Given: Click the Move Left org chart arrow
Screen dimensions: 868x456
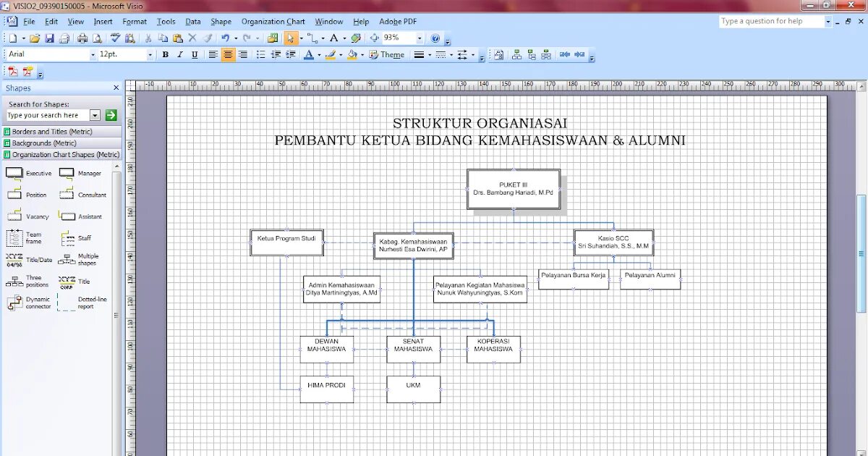Looking at the screenshot, I should tap(564, 54).
